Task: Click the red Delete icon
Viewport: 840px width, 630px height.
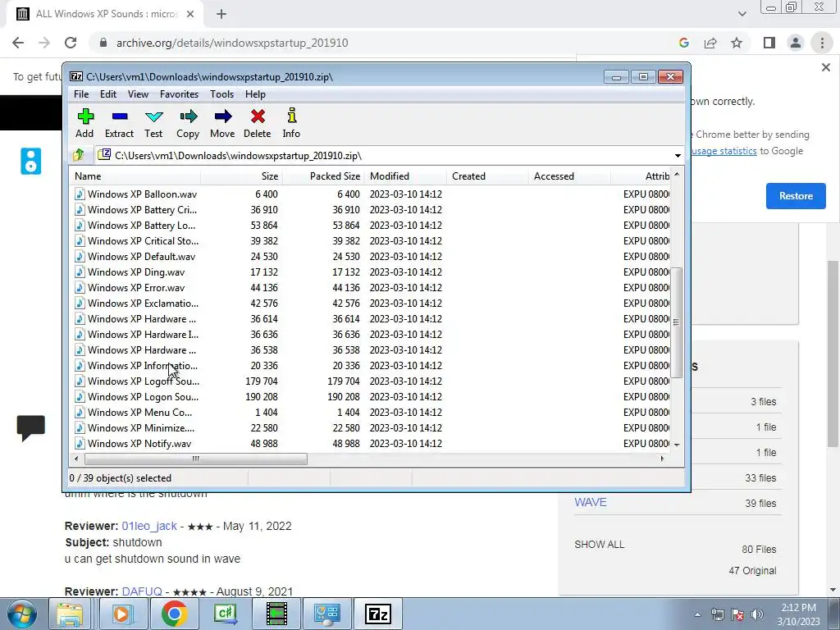Action: (257, 124)
